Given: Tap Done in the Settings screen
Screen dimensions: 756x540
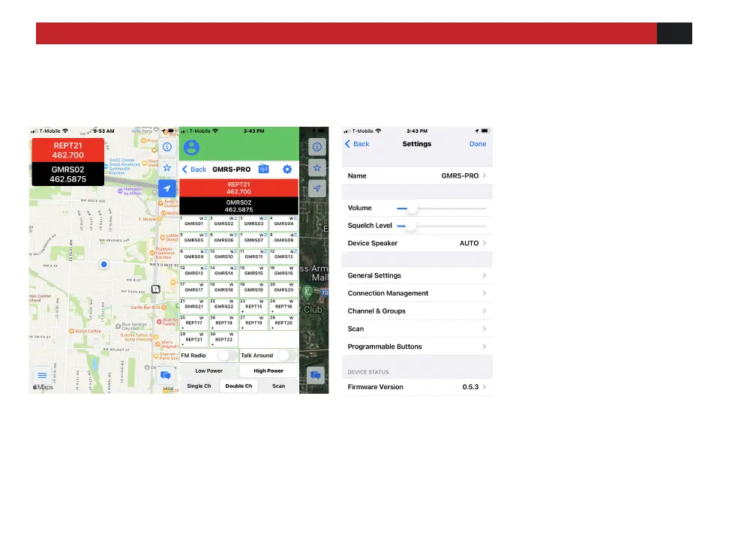Looking at the screenshot, I should pos(478,144).
